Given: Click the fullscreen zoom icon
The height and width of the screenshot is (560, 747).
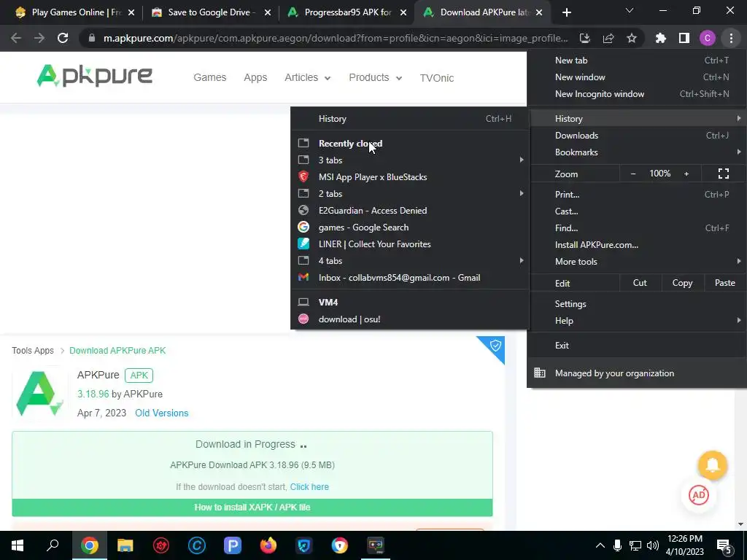Looking at the screenshot, I should coord(724,174).
